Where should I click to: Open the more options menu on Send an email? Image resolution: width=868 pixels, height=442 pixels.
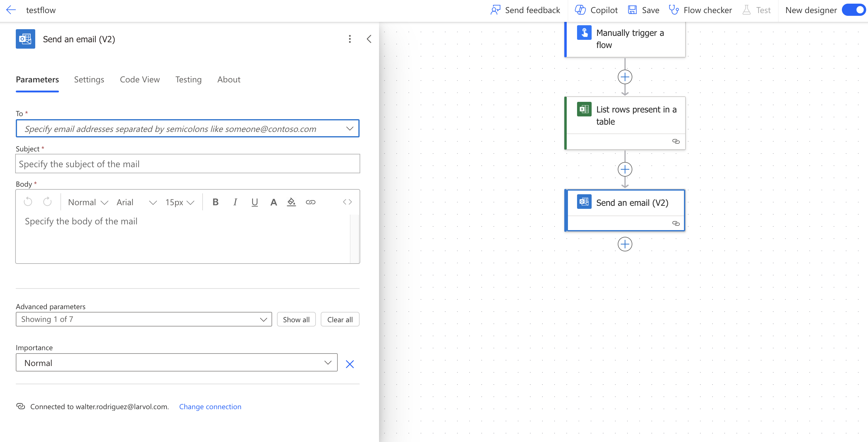350,39
